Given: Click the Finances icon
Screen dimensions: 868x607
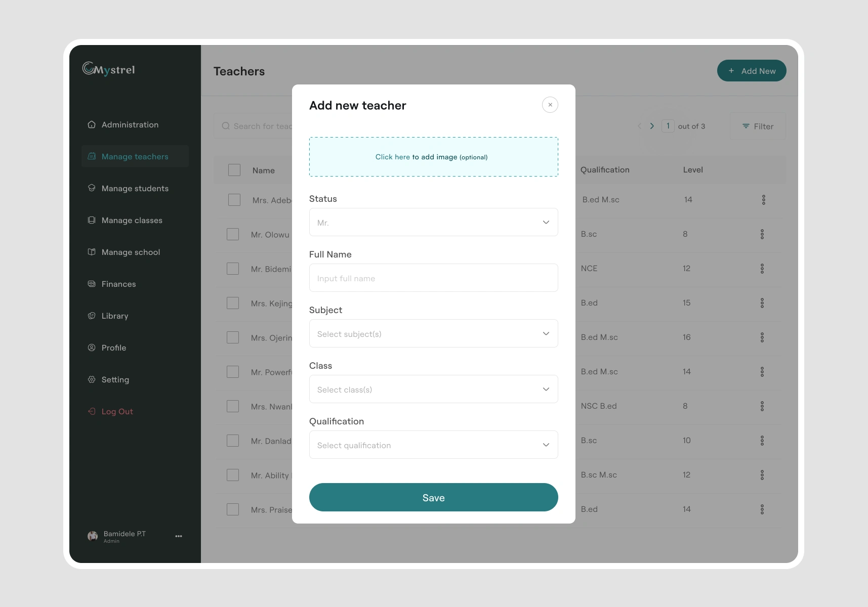Looking at the screenshot, I should (92, 284).
